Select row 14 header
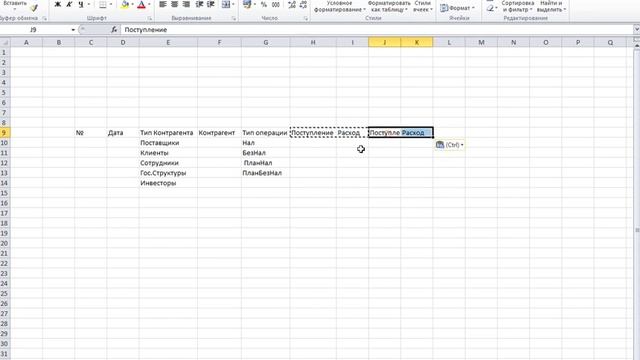 (5, 183)
